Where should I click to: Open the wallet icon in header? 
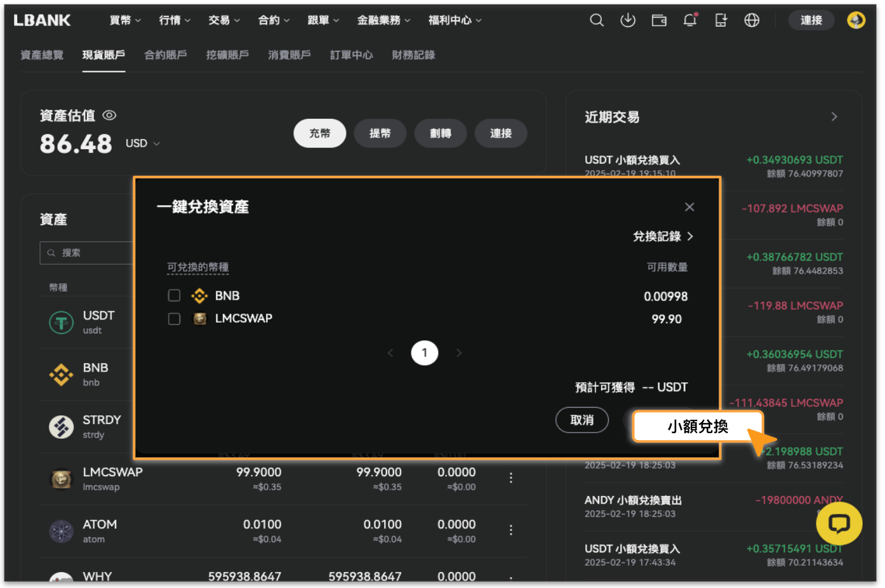659,20
